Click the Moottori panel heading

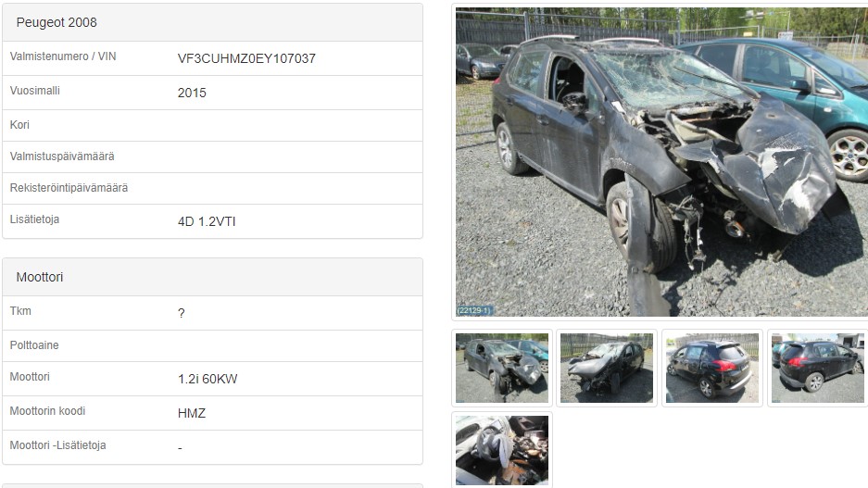pos(40,277)
